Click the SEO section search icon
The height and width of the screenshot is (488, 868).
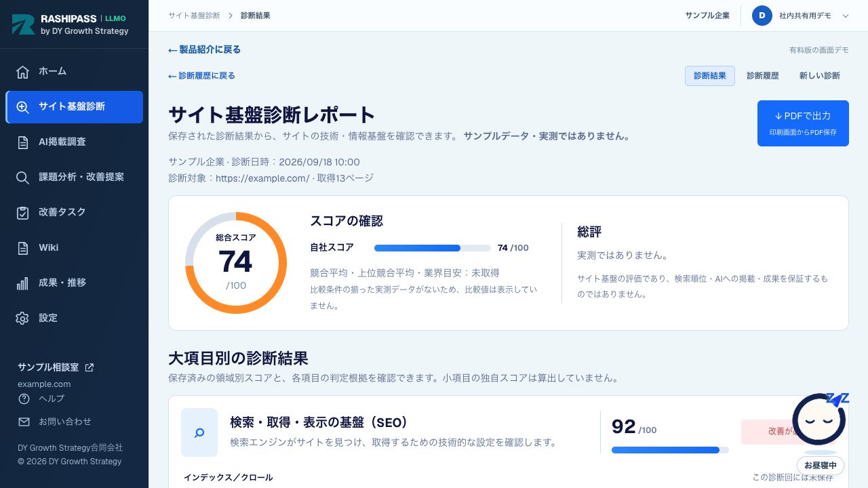pyautogui.click(x=199, y=432)
